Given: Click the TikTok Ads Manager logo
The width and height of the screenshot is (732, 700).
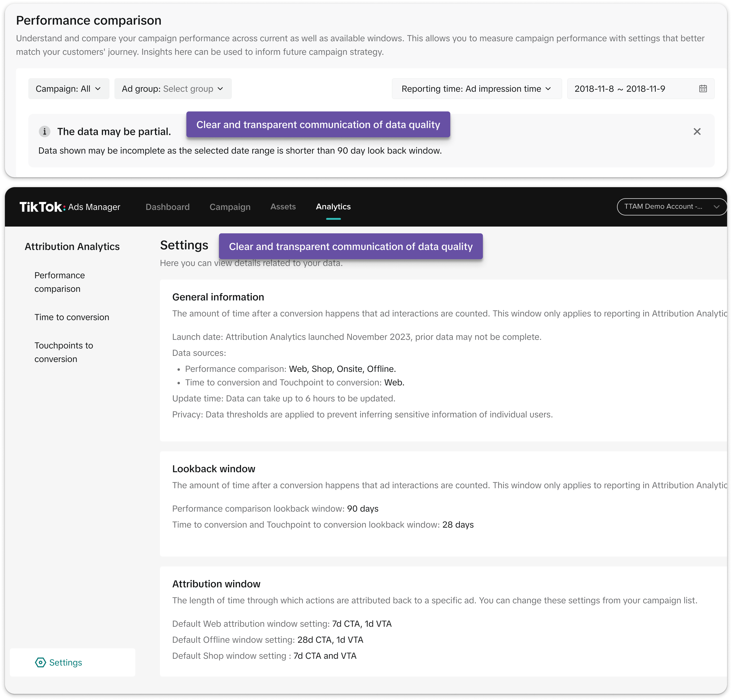Looking at the screenshot, I should pyautogui.click(x=70, y=207).
